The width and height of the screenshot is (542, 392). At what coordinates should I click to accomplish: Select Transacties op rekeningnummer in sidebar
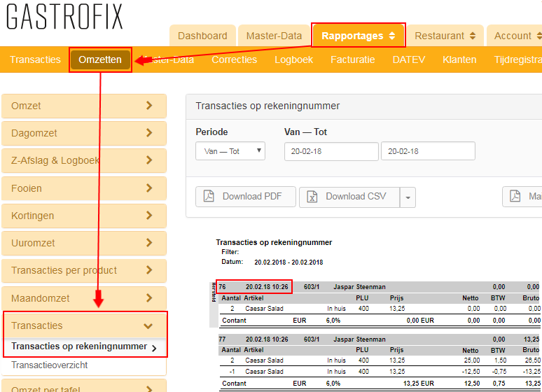click(x=79, y=346)
